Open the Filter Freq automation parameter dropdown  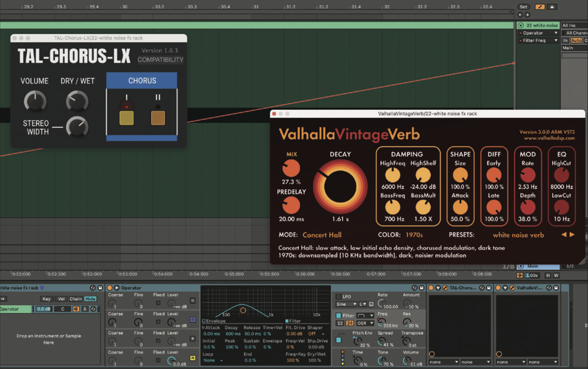[x=556, y=40]
